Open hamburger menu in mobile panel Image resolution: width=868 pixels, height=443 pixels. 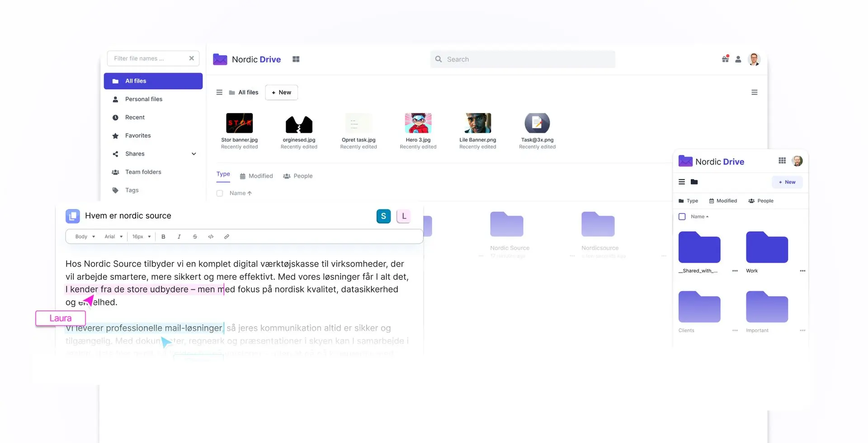pos(682,182)
